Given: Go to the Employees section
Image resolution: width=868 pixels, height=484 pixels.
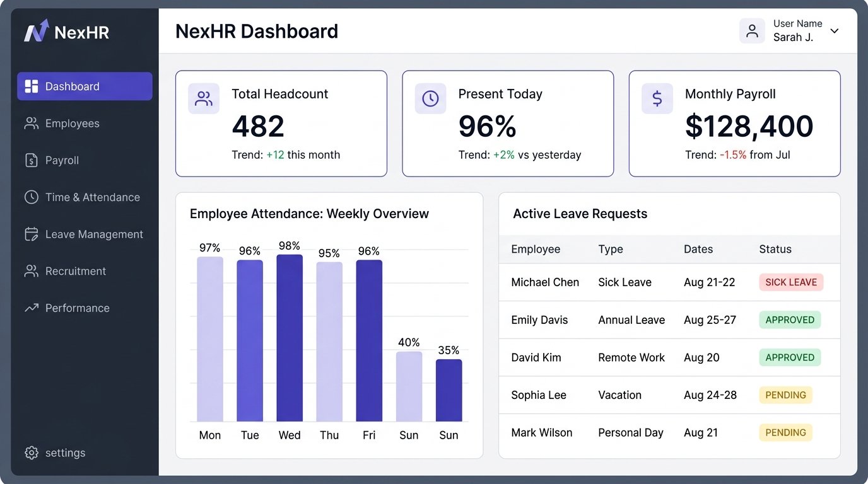Looking at the screenshot, I should 73,124.
